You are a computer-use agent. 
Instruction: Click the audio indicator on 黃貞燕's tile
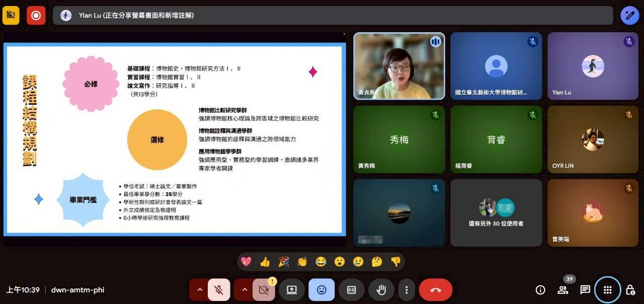(x=435, y=42)
